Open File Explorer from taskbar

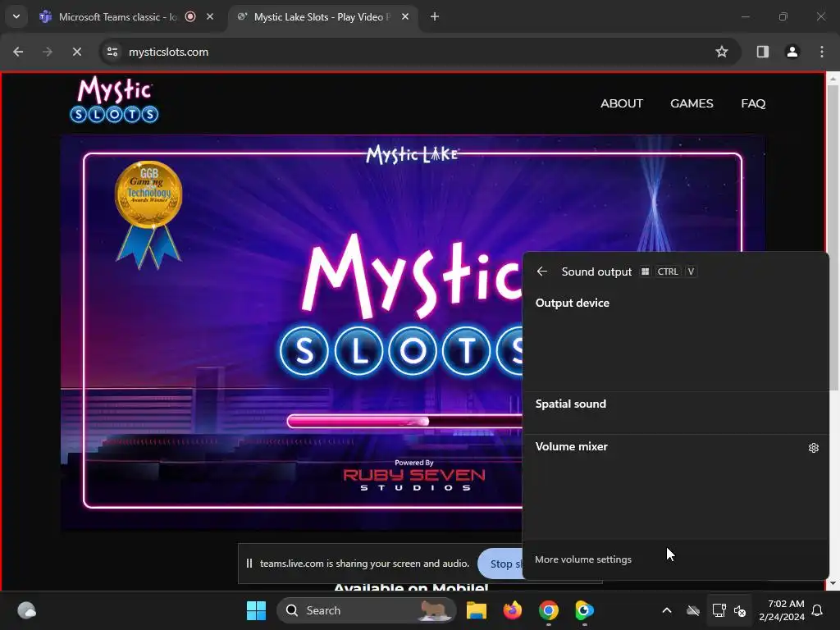click(477, 610)
